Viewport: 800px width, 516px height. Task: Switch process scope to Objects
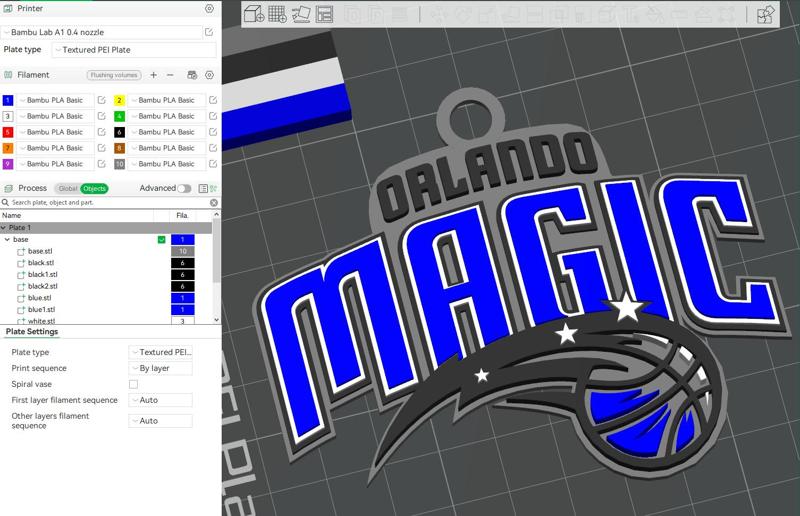(x=94, y=188)
